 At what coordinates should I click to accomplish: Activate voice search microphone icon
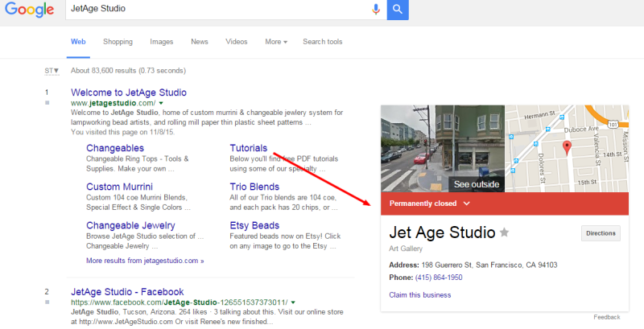pyautogui.click(x=376, y=9)
